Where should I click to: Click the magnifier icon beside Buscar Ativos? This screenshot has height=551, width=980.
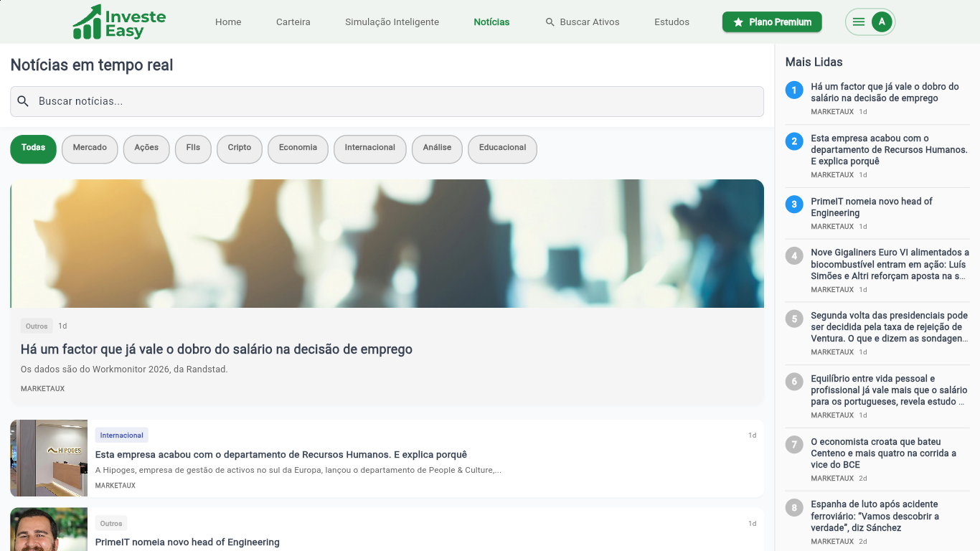tap(550, 22)
